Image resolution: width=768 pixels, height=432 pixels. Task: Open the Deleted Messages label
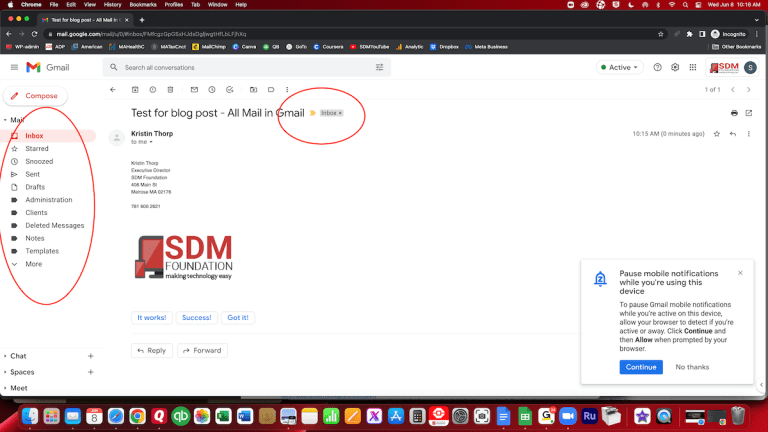pos(54,225)
